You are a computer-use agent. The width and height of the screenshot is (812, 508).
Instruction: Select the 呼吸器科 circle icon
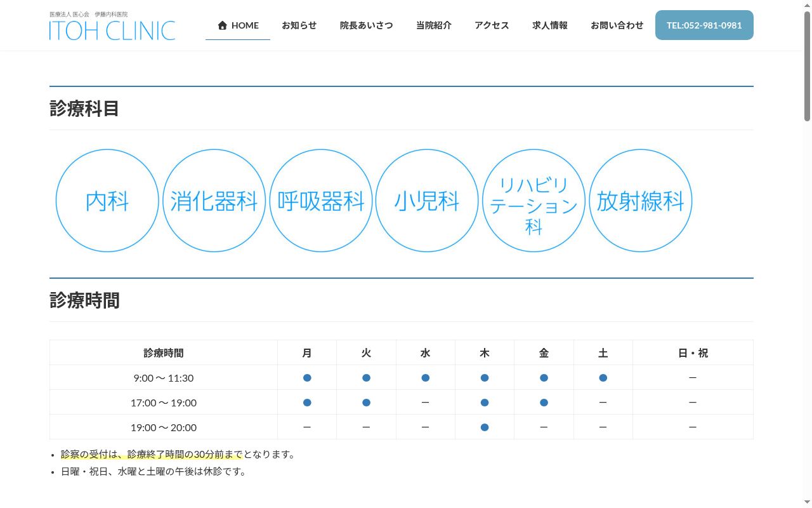(320, 201)
